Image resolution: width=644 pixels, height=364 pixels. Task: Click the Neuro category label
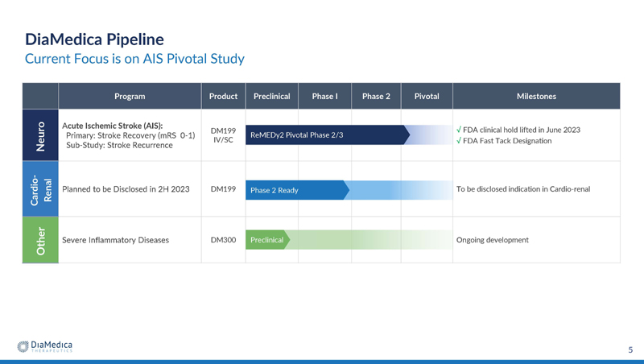tap(40, 135)
